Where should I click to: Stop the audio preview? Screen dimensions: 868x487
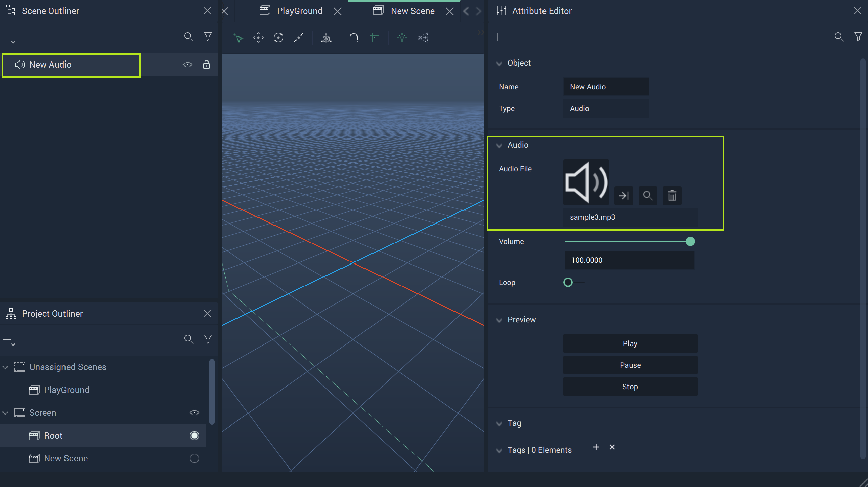click(x=630, y=387)
